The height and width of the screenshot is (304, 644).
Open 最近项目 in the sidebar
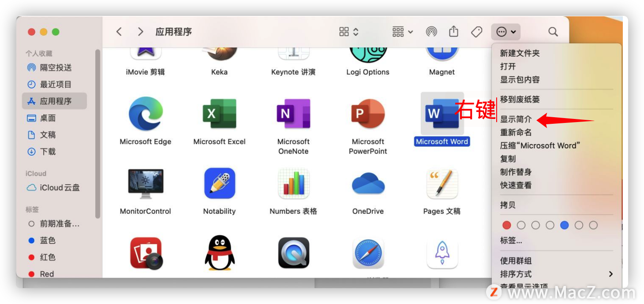54,84
